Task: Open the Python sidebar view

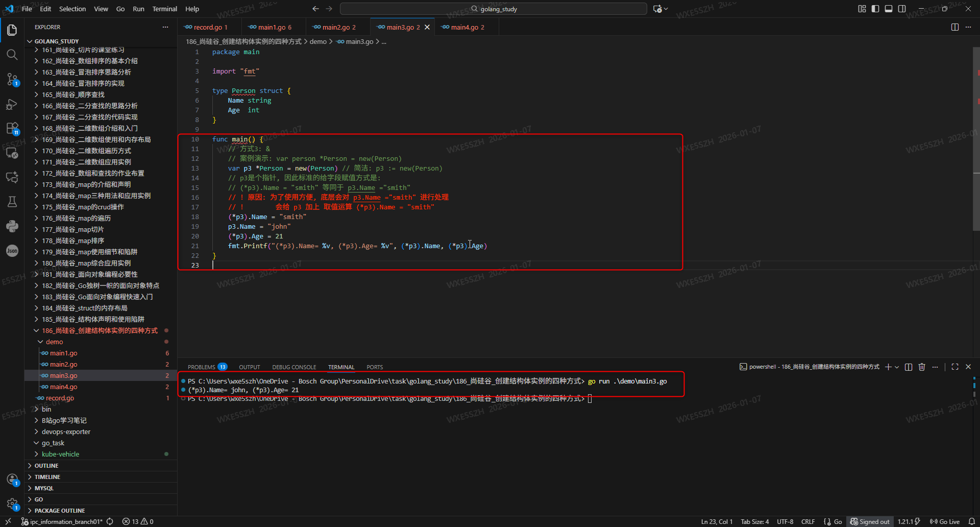Action: pos(12,226)
